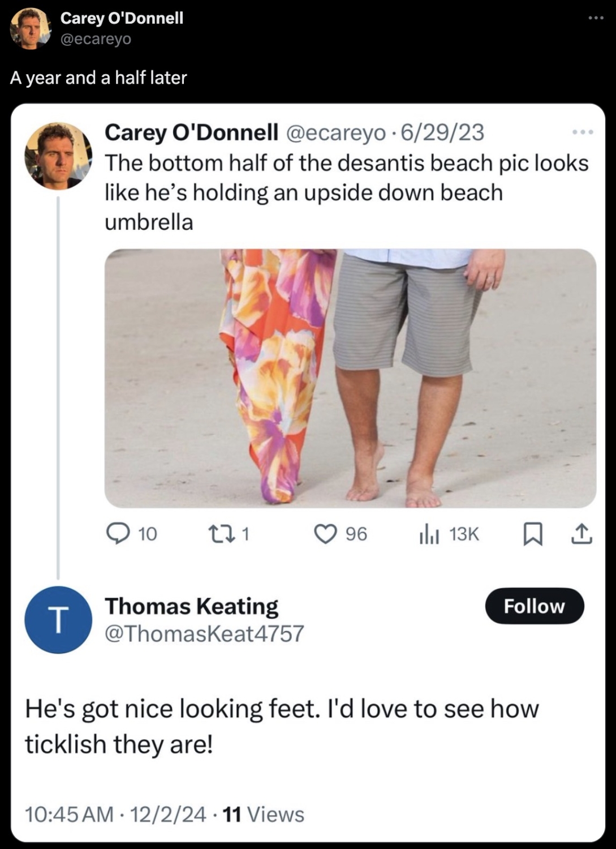Open the @ThomasKeat4757 handle link
This screenshot has width=616, height=849.
(204, 633)
